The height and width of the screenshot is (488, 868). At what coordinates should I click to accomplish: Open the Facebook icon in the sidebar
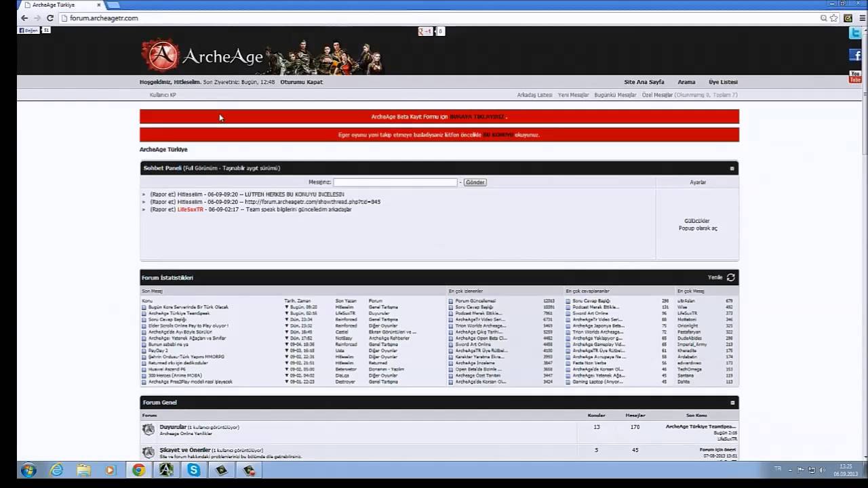(854, 55)
